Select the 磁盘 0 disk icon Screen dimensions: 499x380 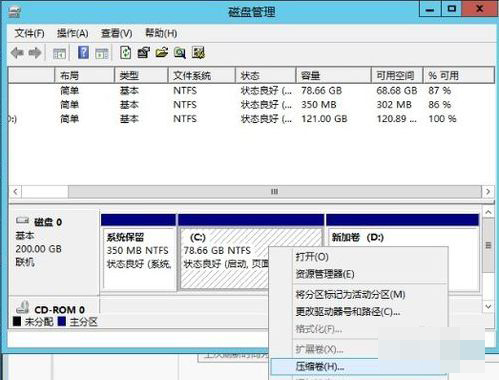coord(23,220)
